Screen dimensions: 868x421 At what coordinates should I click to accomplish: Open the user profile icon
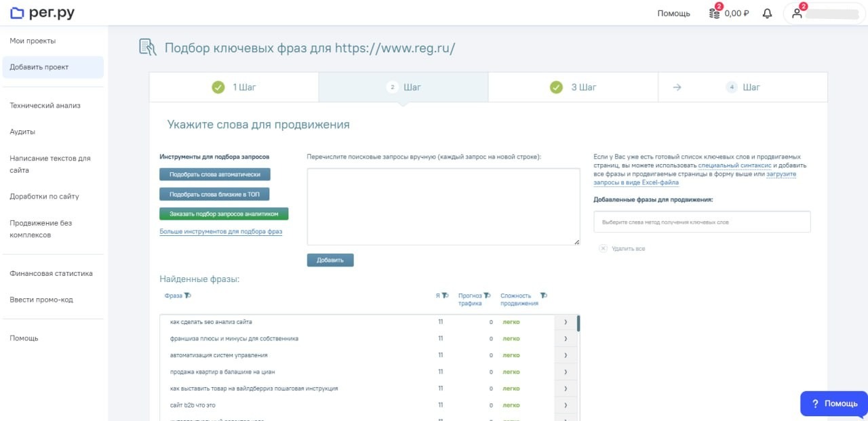coord(797,14)
